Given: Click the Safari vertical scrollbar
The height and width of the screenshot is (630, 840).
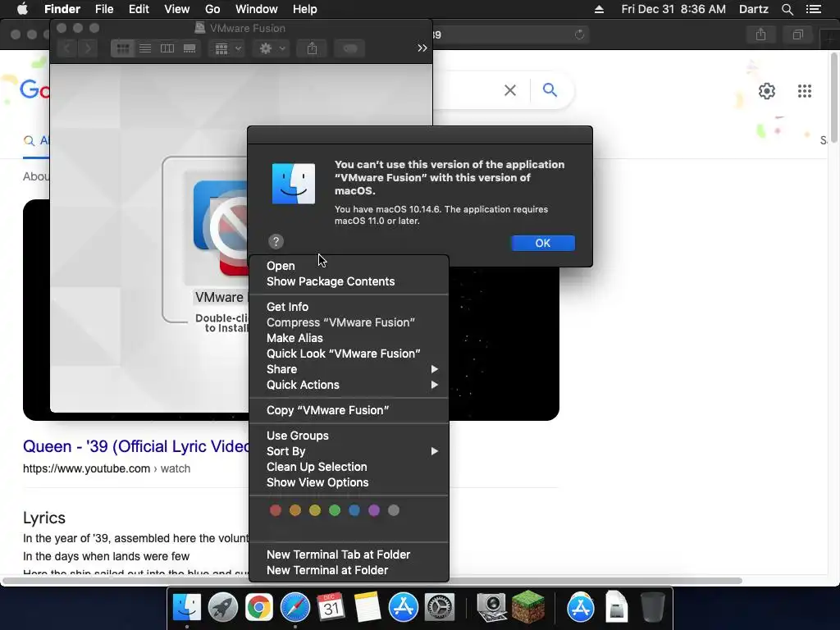Looking at the screenshot, I should (834, 97).
